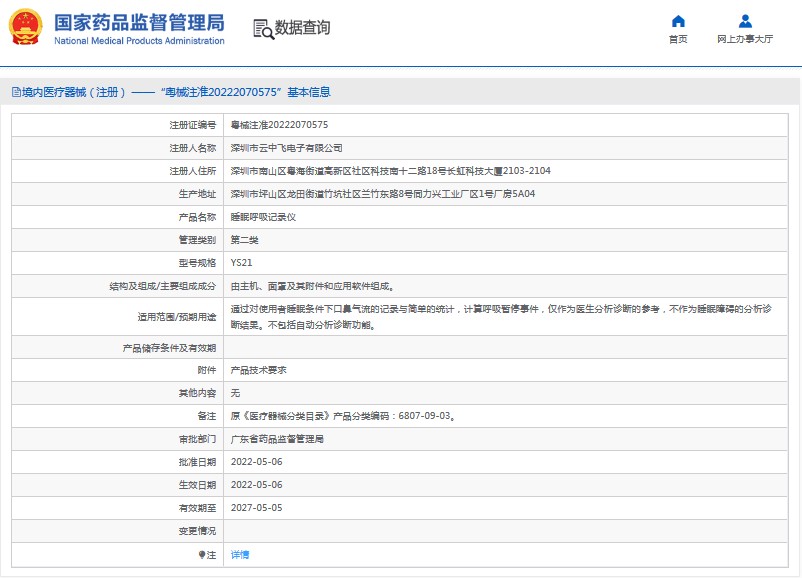
Task: Click the intended use description paragraph
Action: click(501, 317)
